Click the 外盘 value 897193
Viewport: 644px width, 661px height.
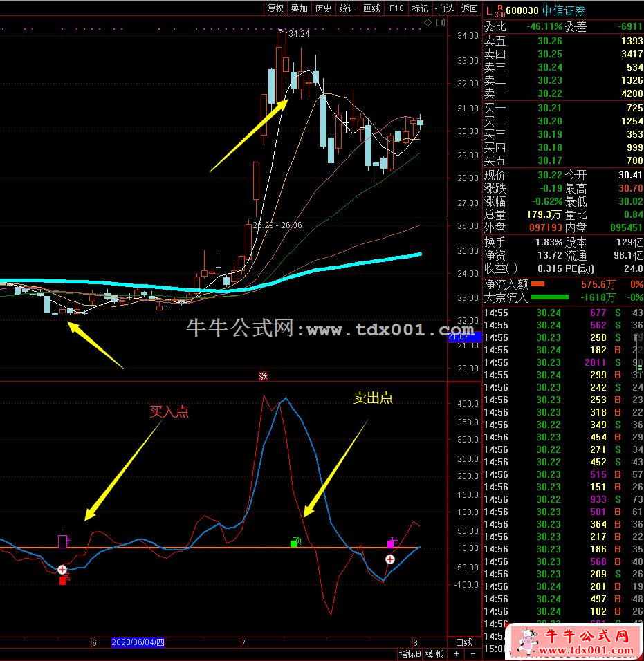click(546, 227)
